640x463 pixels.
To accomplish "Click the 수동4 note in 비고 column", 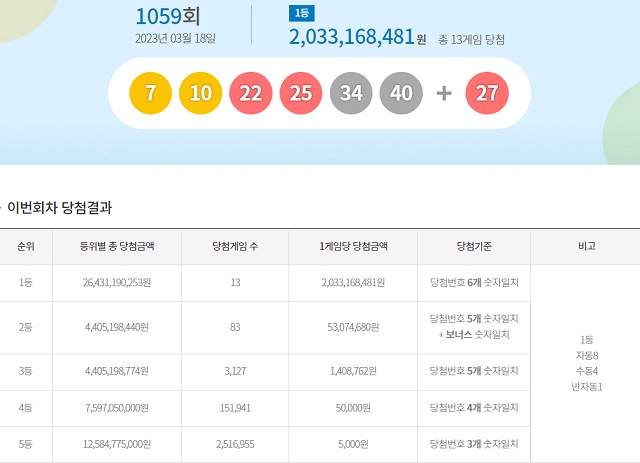I will (587, 371).
